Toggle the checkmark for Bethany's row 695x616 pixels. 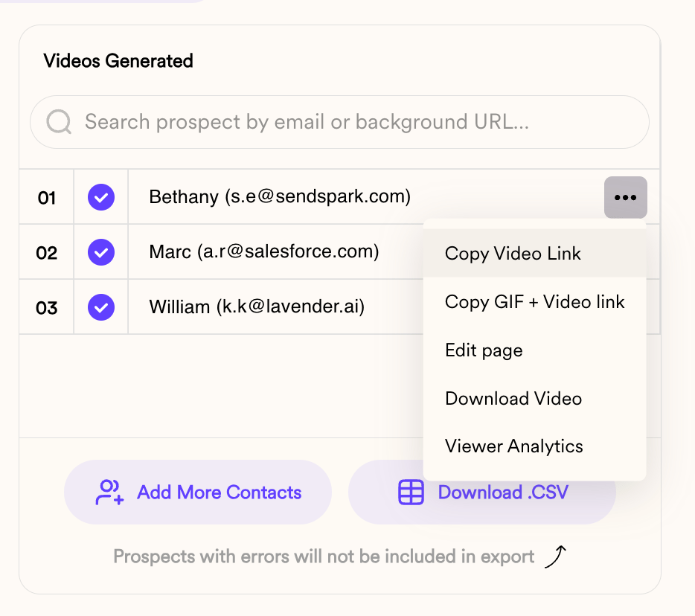tap(101, 197)
